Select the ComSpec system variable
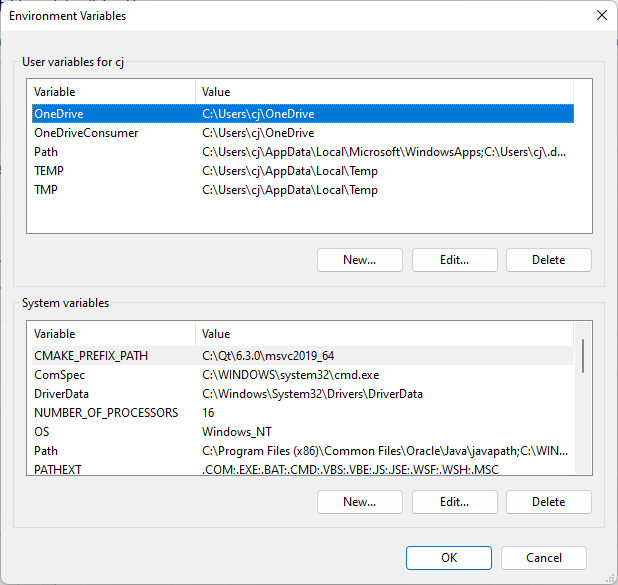Image resolution: width=618 pixels, height=585 pixels. pyautogui.click(x=303, y=374)
